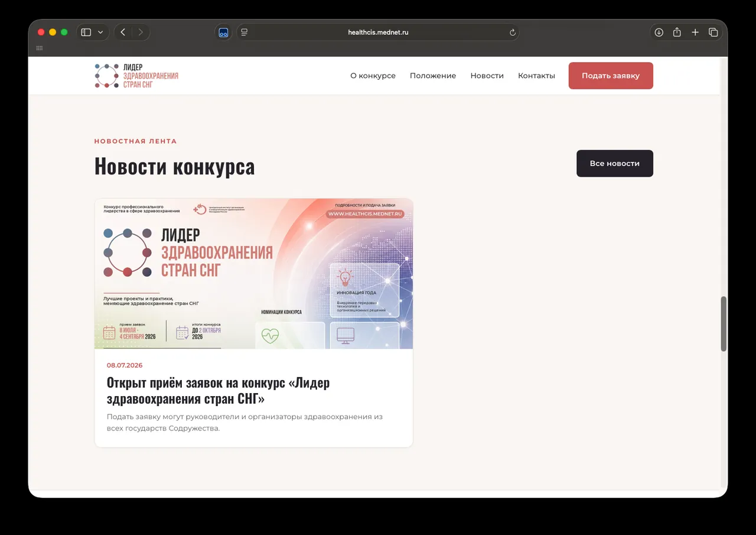Go forward to the next page
The image size is (756, 535).
(141, 33)
